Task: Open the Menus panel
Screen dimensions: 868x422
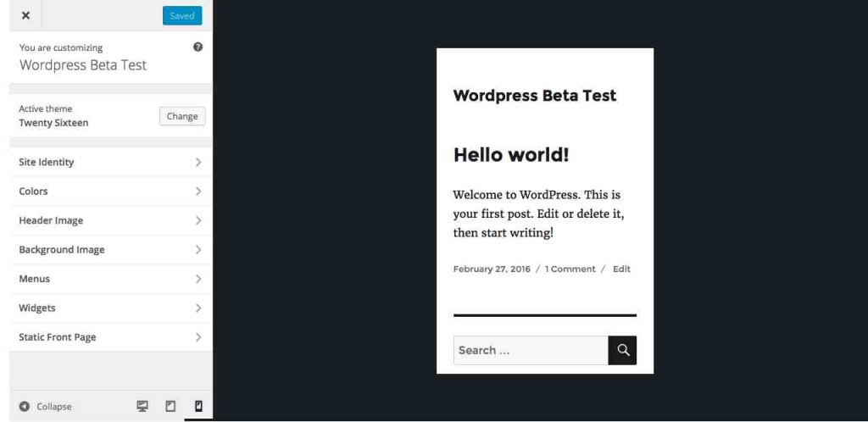Action: click(111, 280)
